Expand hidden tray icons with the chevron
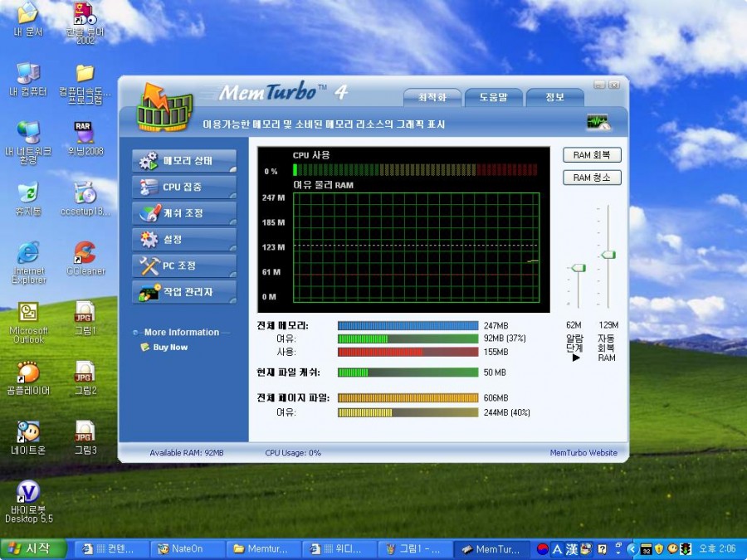Viewport: 747px width, 560px height. 632,549
